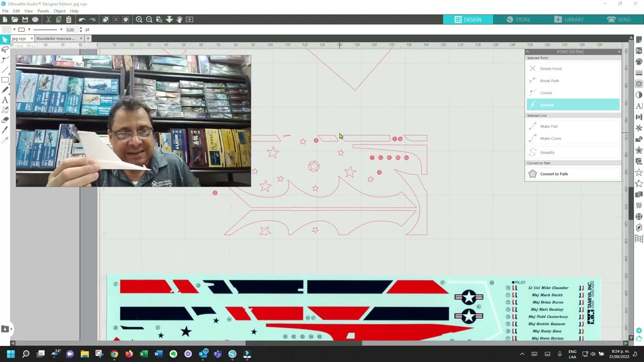Click Delete Point option

point(573,68)
